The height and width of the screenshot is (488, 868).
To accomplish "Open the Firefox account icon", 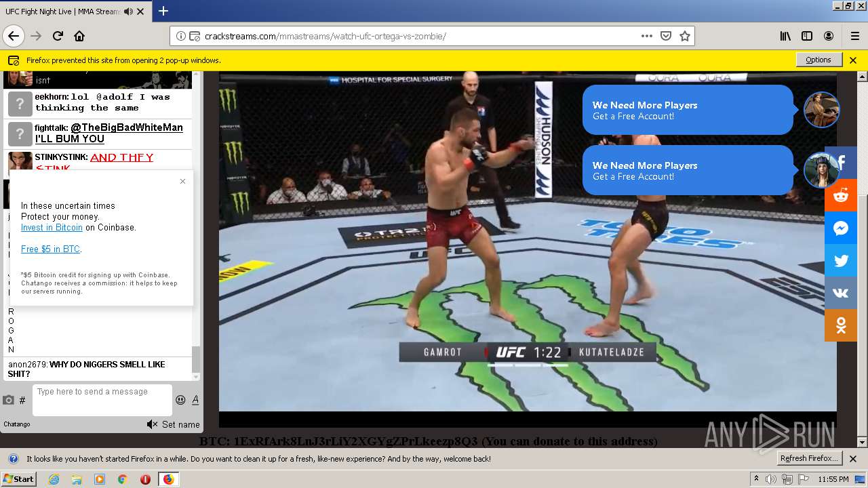I will pos(829,36).
